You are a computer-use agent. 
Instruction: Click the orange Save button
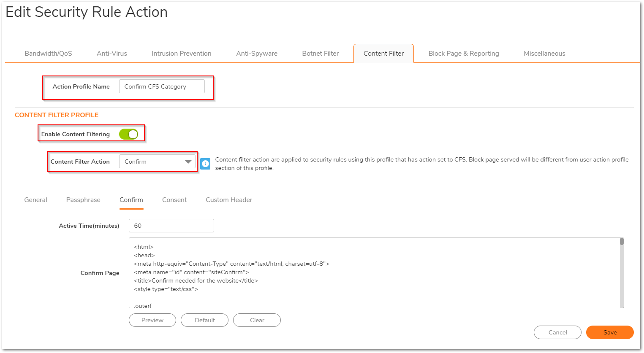[x=610, y=332]
